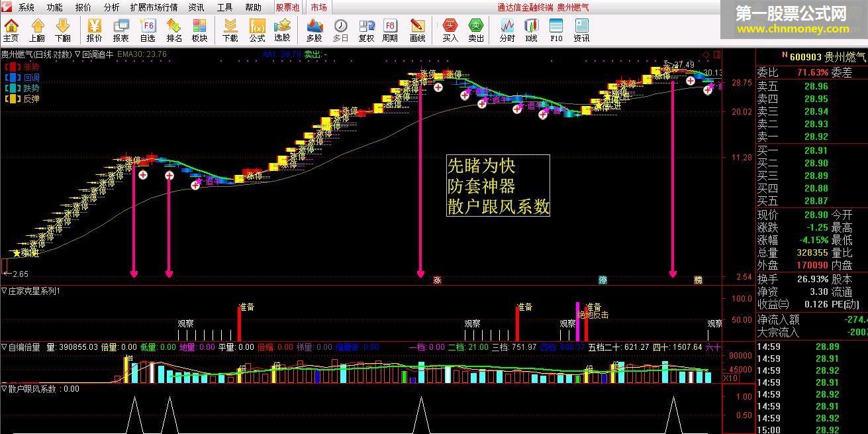Click the 涨 marker below the chart
Viewport: 868px width, 434px height.
pos(437,280)
